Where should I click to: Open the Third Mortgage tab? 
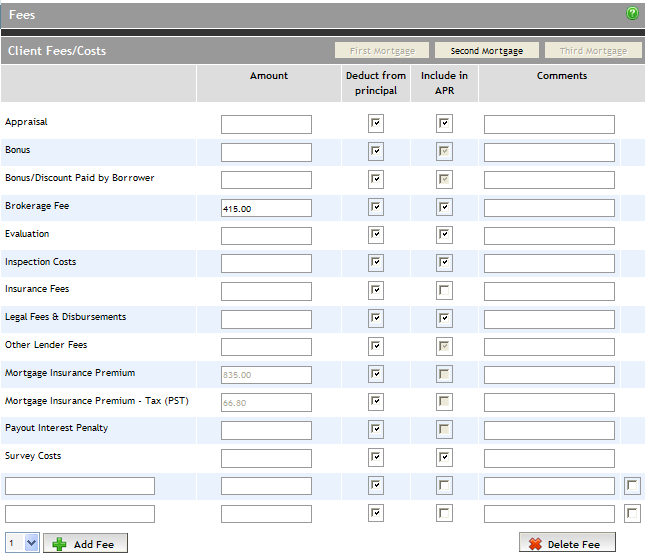(x=593, y=51)
